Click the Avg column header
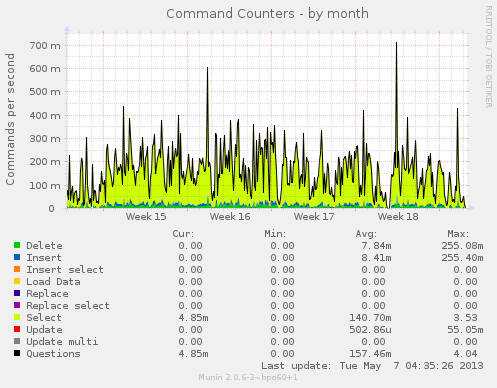 pos(366,234)
